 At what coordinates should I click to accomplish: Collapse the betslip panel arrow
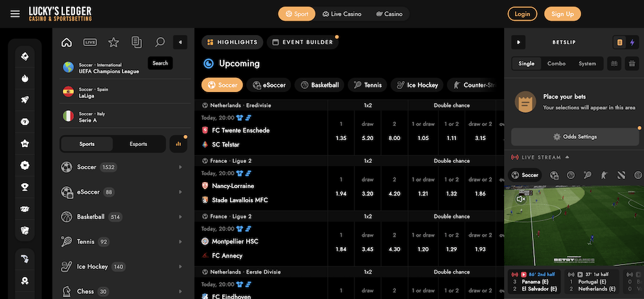point(518,42)
